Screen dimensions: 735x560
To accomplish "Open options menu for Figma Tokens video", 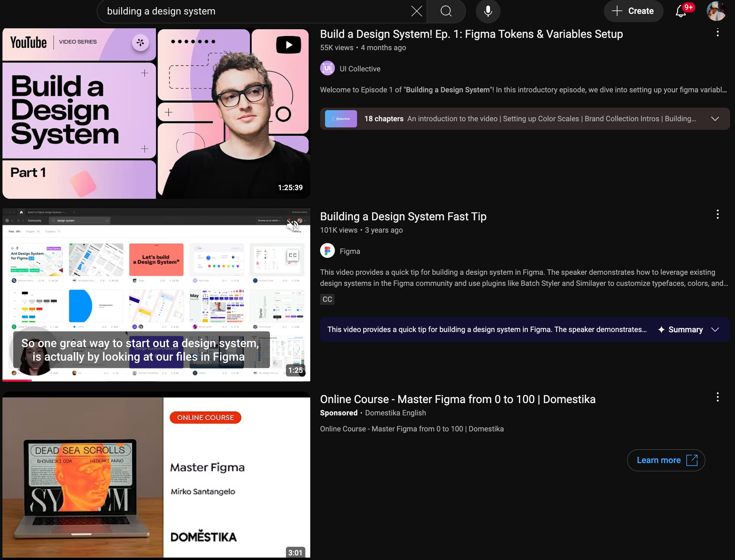I will 717,33.
